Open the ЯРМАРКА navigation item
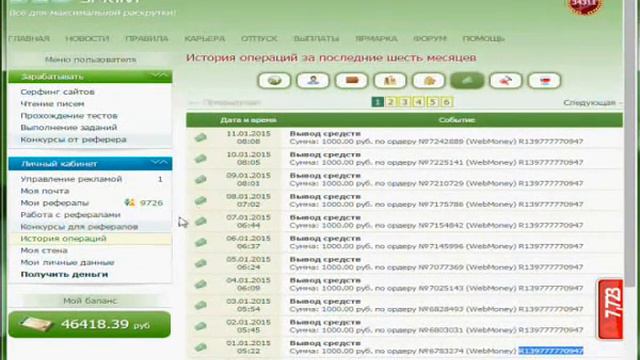The image size is (640, 360). pos(376,39)
